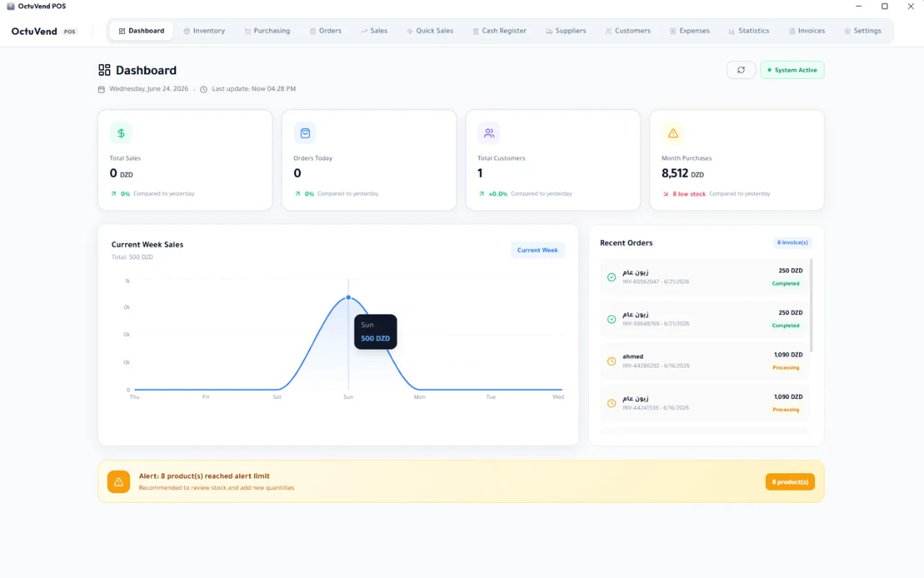924x578 pixels.
Task: Click the processing clock icon for INV-44241539
Action: 611,403
